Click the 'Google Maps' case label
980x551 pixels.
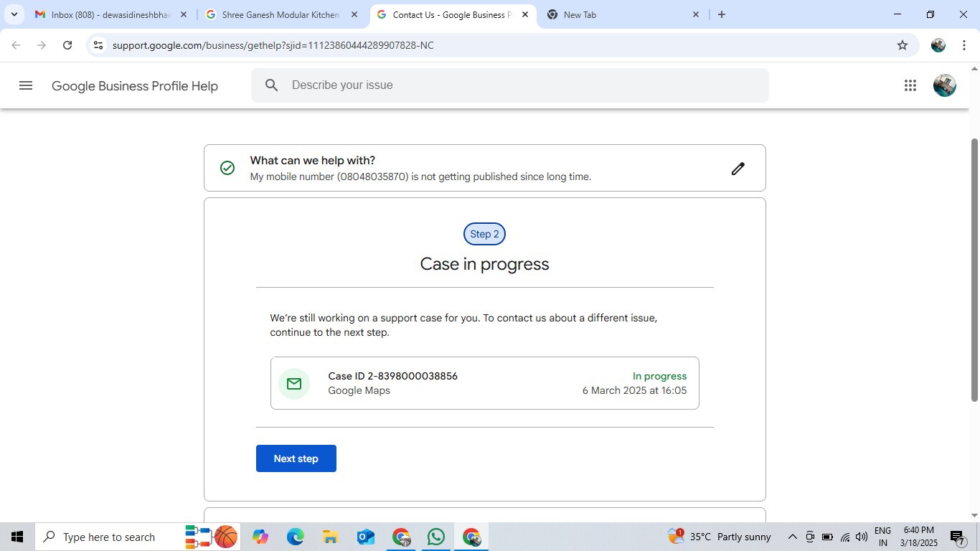[x=359, y=391]
